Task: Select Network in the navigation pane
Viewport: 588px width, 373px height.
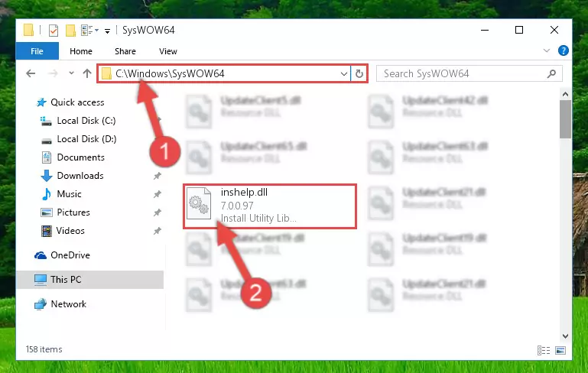Action: tap(68, 304)
